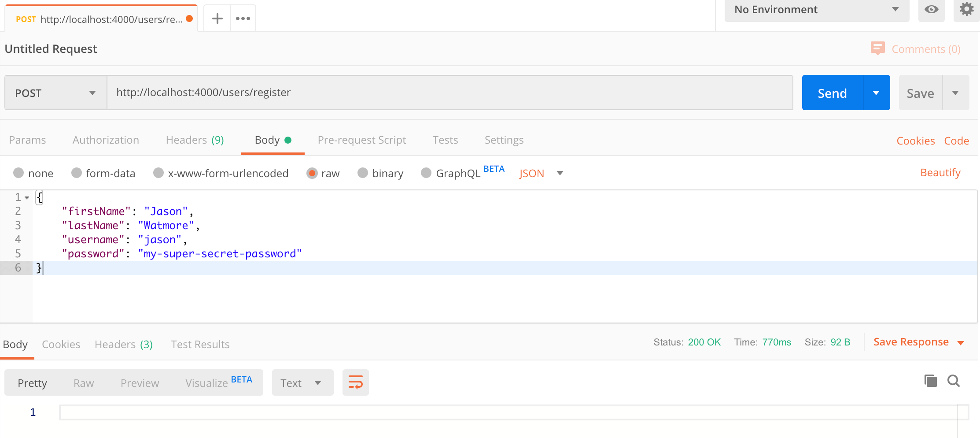Click the Comments speech bubble icon
Image resolution: width=980 pixels, height=438 pixels.
pyautogui.click(x=877, y=48)
